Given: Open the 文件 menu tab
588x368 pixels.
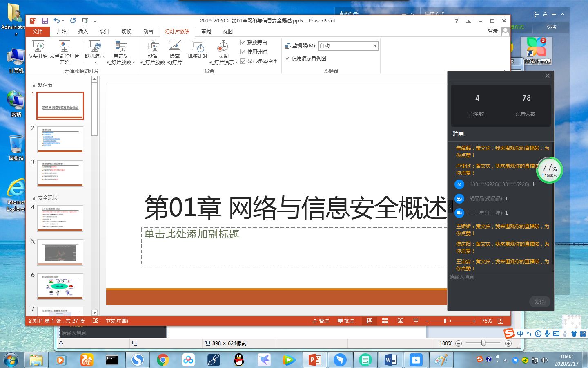Looking at the screenshot, I should (38, 31).
